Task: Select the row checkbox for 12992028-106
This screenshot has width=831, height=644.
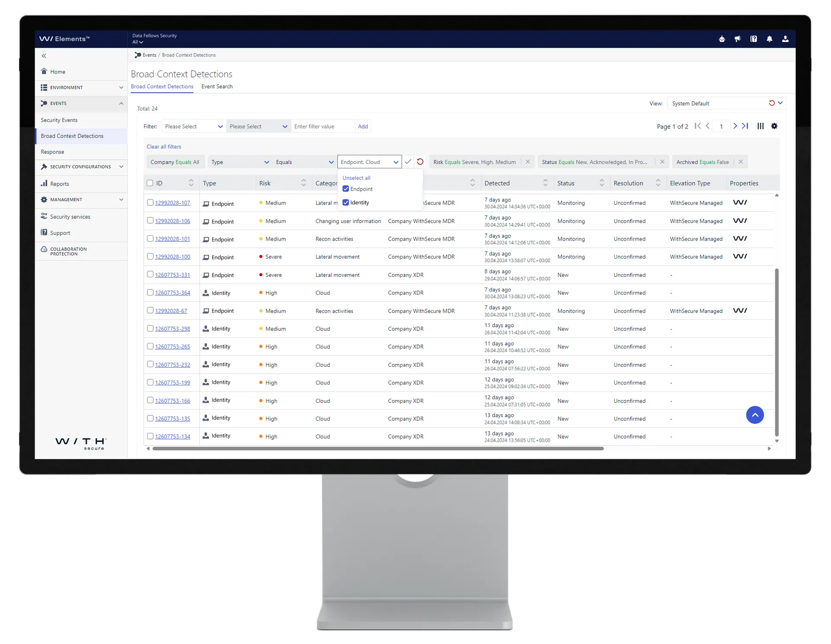Action: (150, 221)
